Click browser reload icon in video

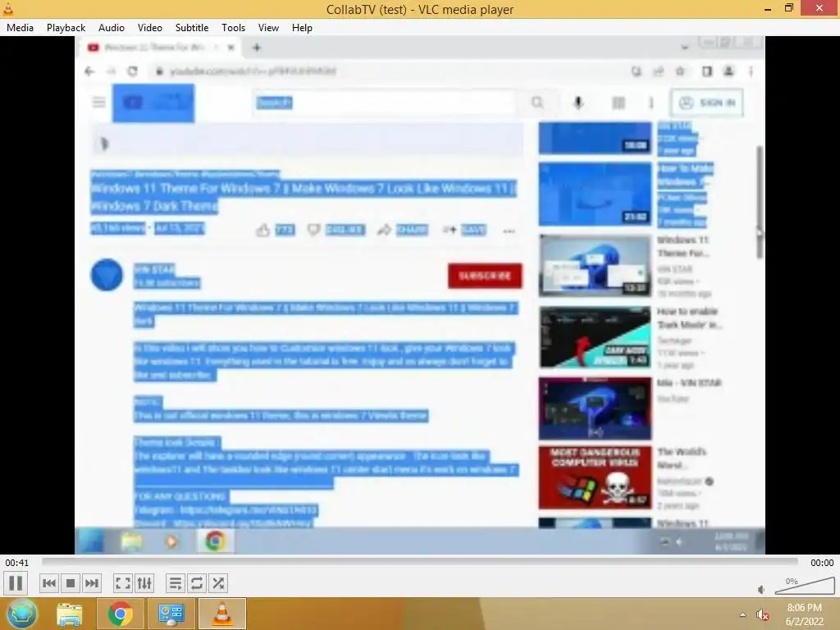(132, 71)
